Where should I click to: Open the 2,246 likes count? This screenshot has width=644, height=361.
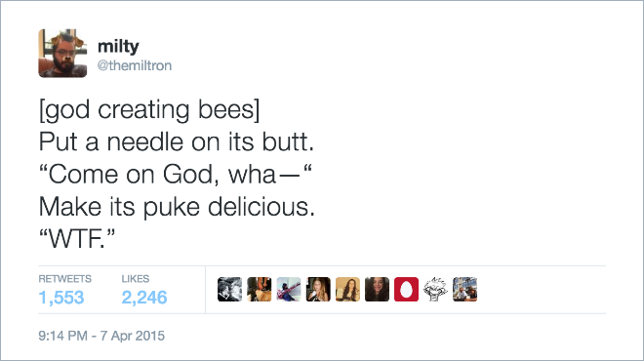[x=144, y=298]
